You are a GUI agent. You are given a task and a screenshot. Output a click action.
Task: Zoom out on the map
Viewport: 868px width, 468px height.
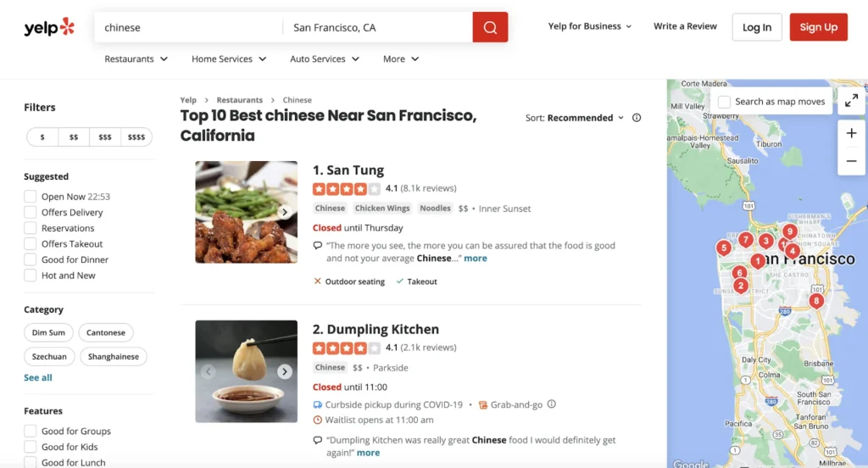pos(851,161)
